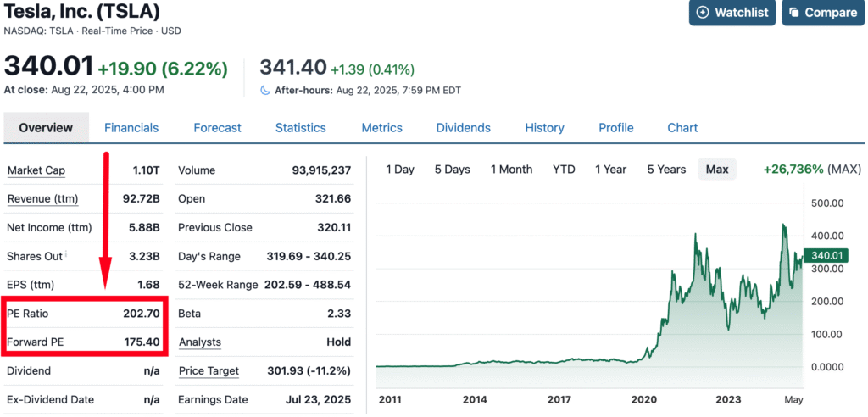Image resolution: width=868 pixels, height=417 pixels.
Task: Select the Profile tab
Action: 615,128
